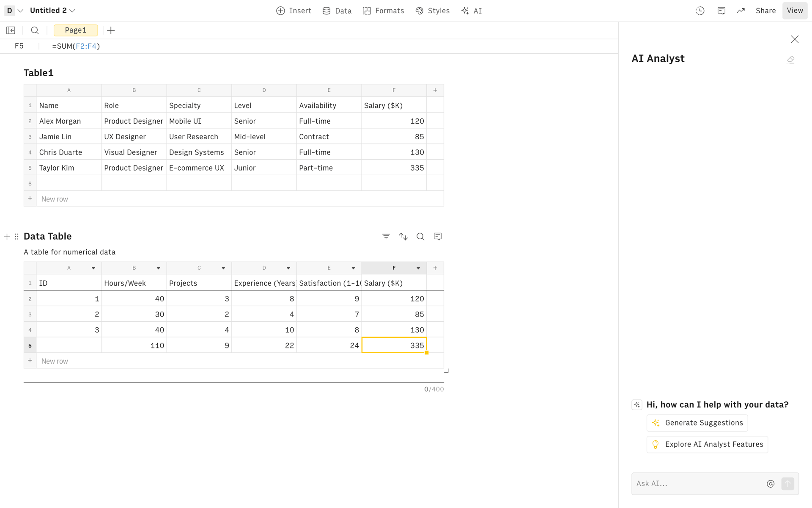This screenshot has height=508, width=812.
Task: Select the Table1 title
Action: 38,73
